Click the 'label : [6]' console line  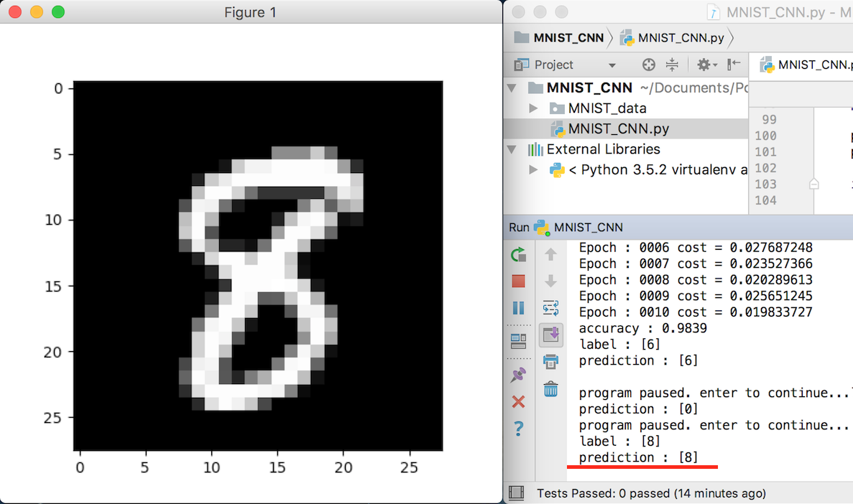pyautogui.click(x=619, y=344)
